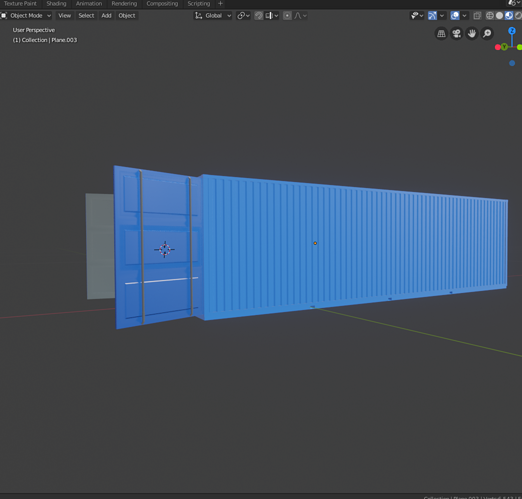
Task: Click the orange object origin dot on container
Action: pyautogui.click(x=315, y=243)
